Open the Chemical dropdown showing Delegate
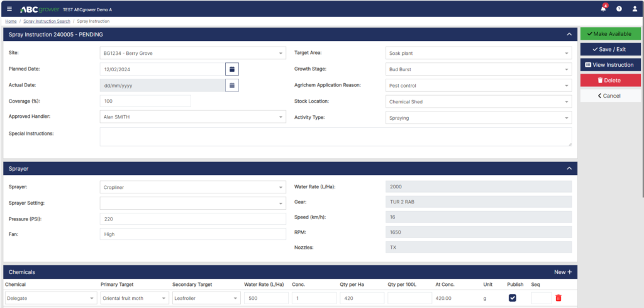 click(50, 298)
